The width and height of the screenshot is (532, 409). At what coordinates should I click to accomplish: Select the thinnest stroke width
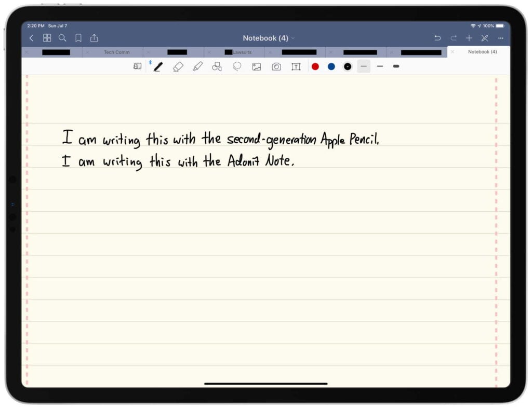click(x=364, y=66)
